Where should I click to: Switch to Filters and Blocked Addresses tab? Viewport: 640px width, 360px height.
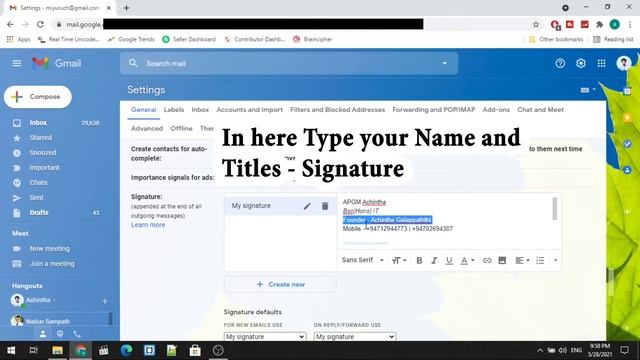point(338,110)
